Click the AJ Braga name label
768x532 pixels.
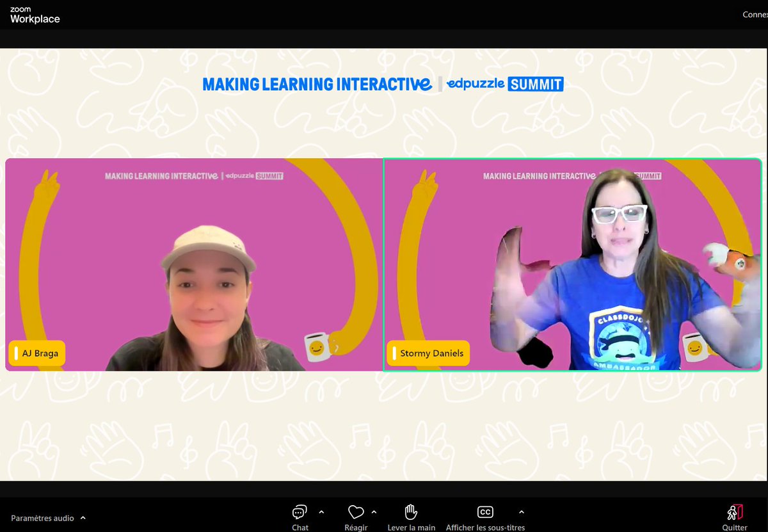pyautogui.click(x=37, y=353)
